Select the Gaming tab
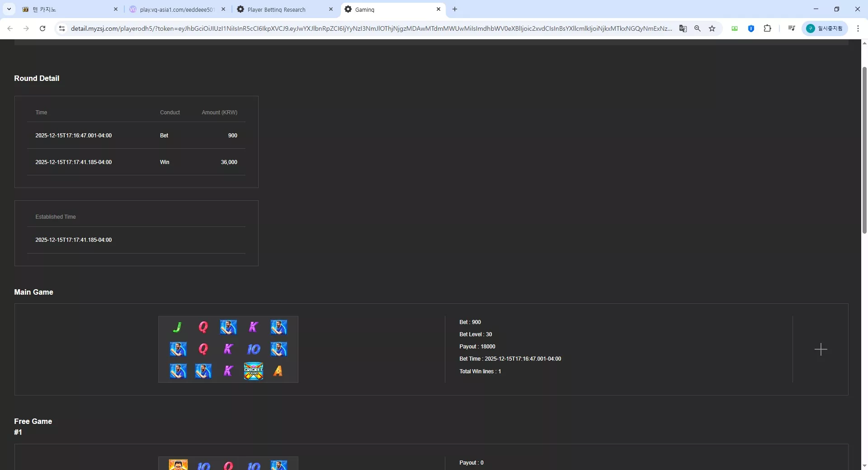The height and width of the screenshot is (470, 868). tap(392, 9)
